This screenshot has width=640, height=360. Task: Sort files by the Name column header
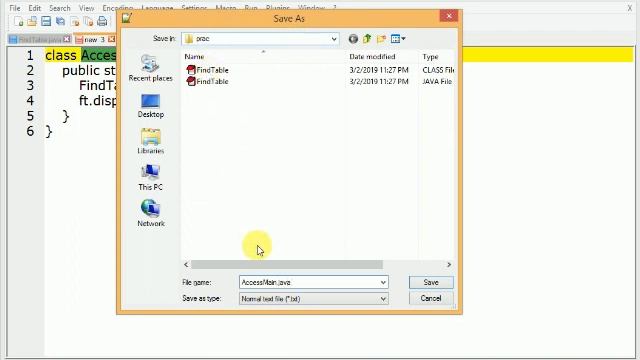tap(263, 56)
